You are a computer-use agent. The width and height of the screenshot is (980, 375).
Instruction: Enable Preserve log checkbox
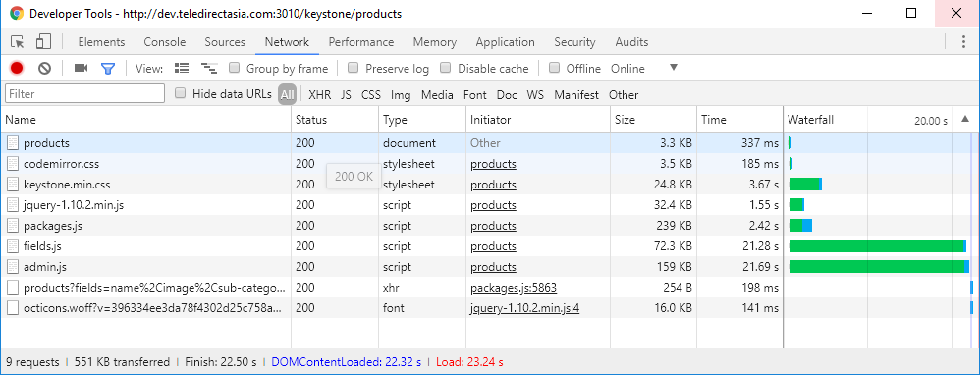click(354, 68)
